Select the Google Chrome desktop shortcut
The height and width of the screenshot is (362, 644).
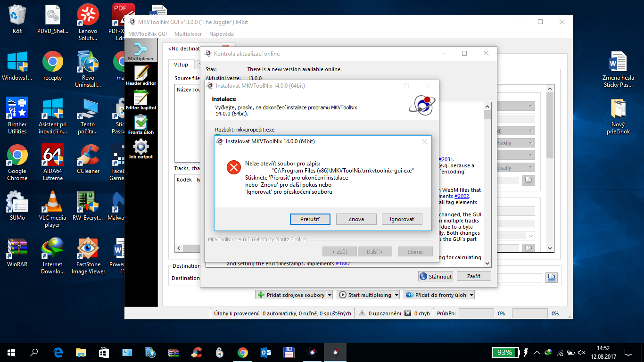(x=17, y=163)
